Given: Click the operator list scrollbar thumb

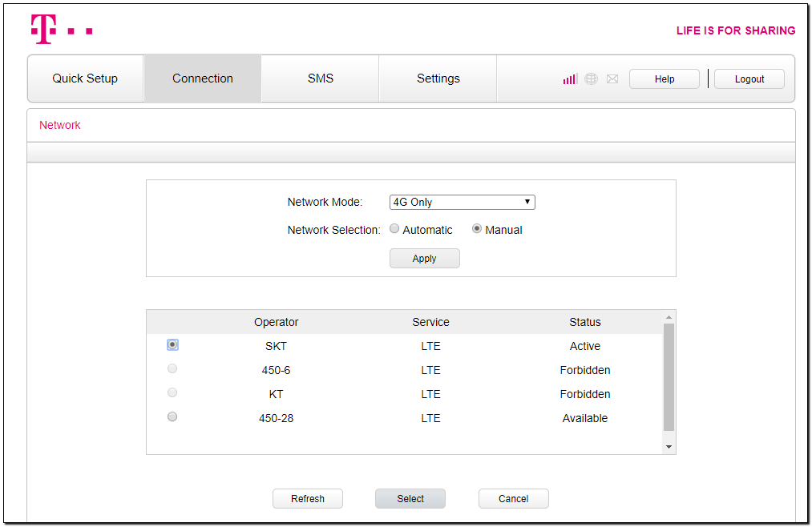Looking at the screenshot, I should pyautogui.click(x=669, y=377).
